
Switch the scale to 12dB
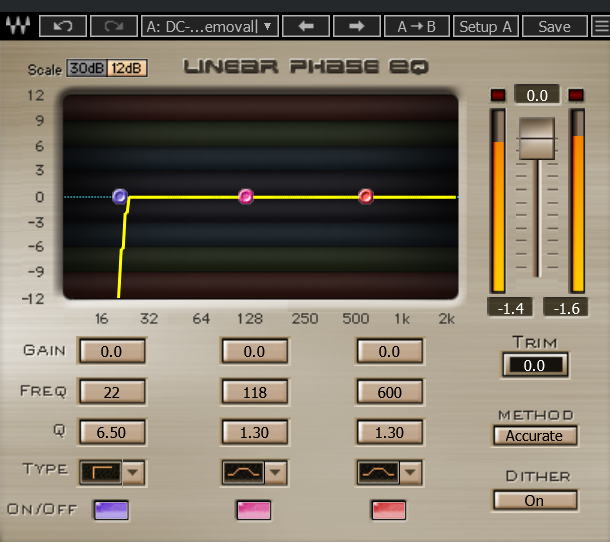[127, 68]
